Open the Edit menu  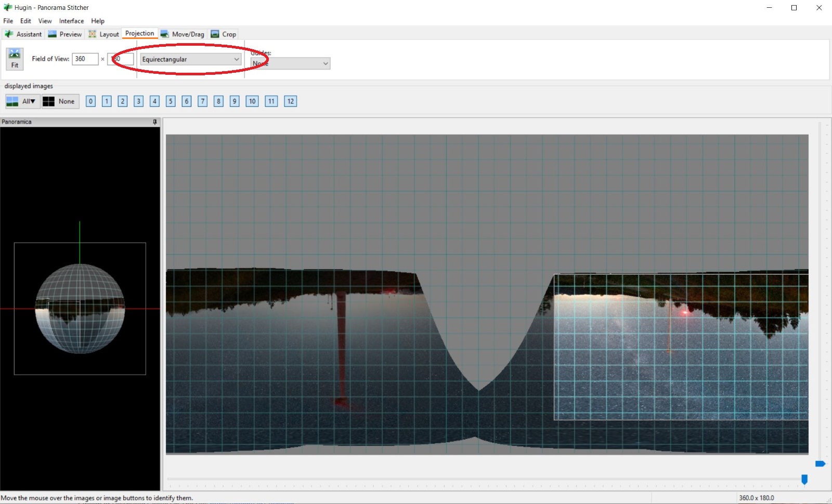(25, 21)
